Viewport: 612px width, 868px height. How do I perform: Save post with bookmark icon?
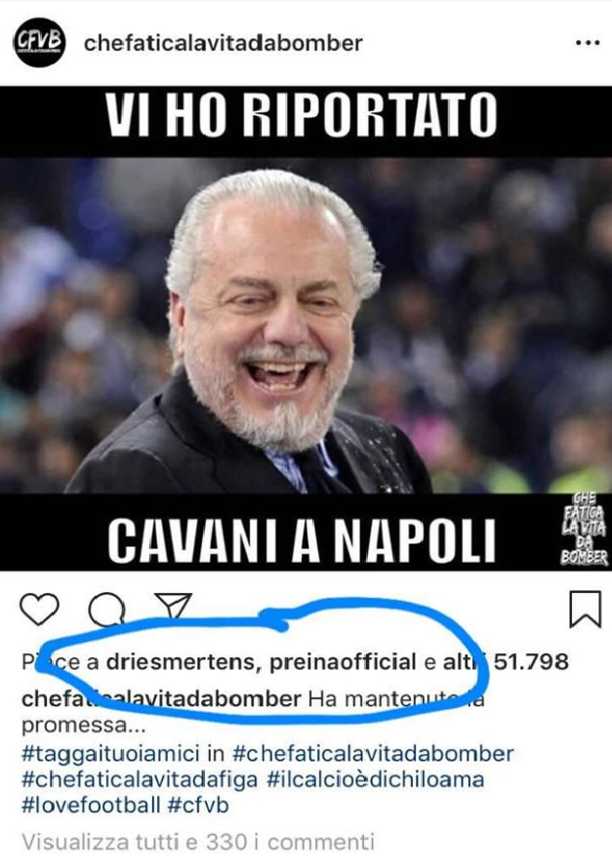(x=586, y=610)
